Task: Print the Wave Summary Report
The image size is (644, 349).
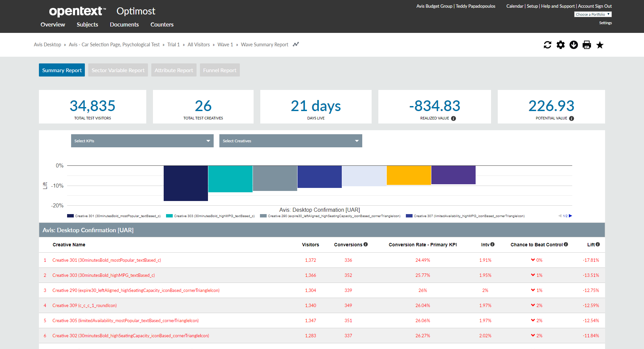Action: (x=587, y=45)
